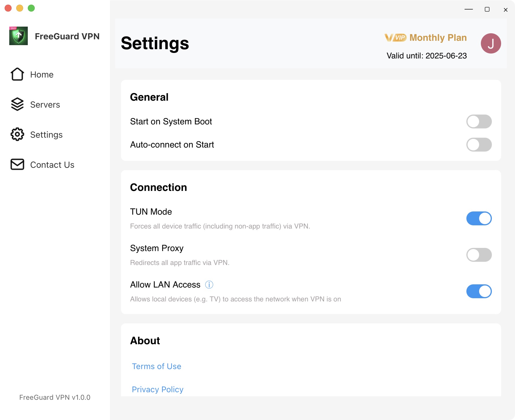Go to the Home page
Image resolution: width=515 pixels, height=420 pixels.
point(42,74)
